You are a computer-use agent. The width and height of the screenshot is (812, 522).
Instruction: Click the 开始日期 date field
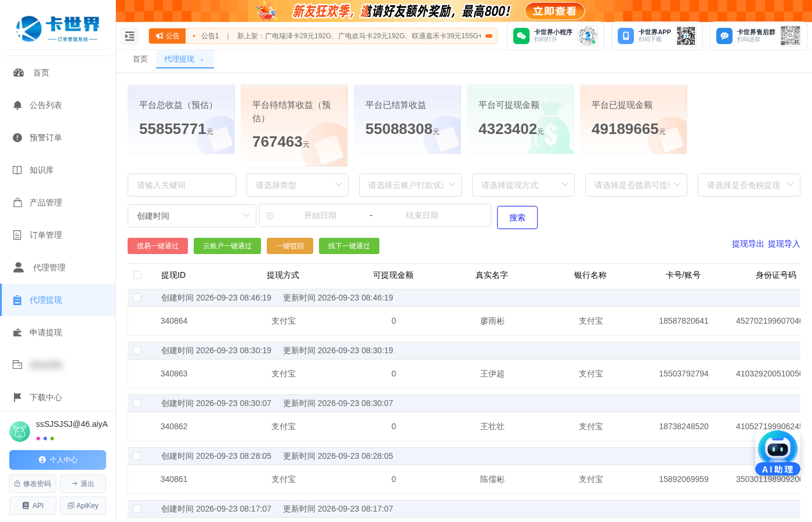coord(320,215)
